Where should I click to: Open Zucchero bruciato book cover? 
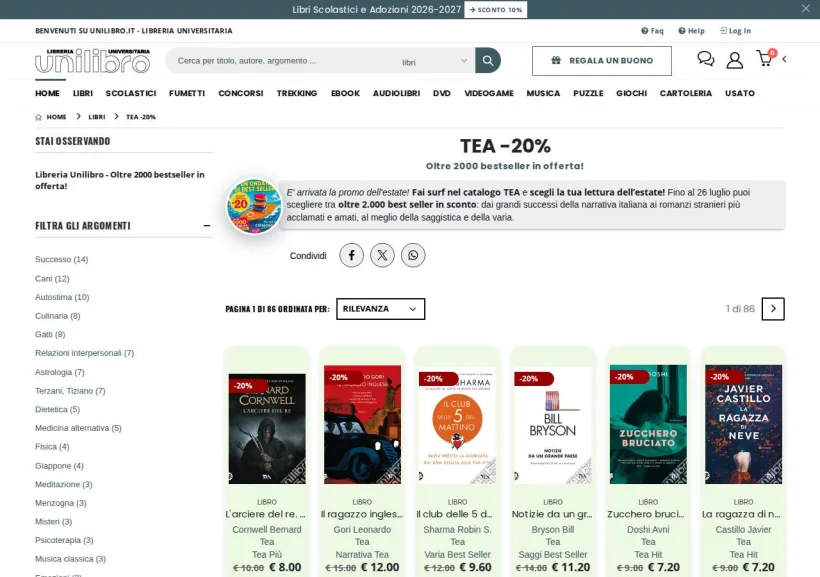(648, 424)
